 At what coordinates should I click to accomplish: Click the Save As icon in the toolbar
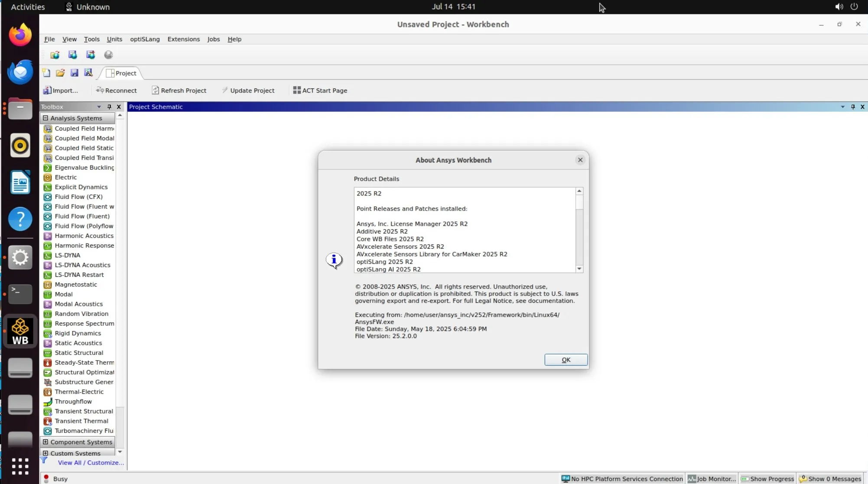[x=88, y=73]
